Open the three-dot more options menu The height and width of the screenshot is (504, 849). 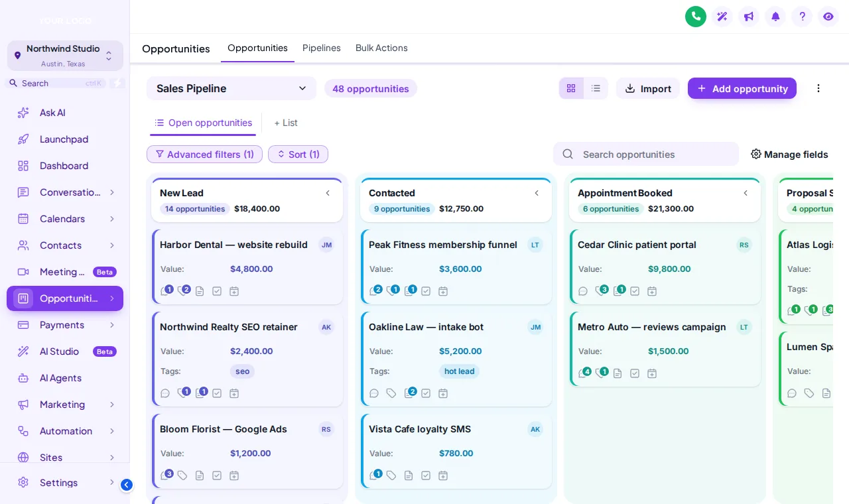pyautogui.click(x=818, y=88)
